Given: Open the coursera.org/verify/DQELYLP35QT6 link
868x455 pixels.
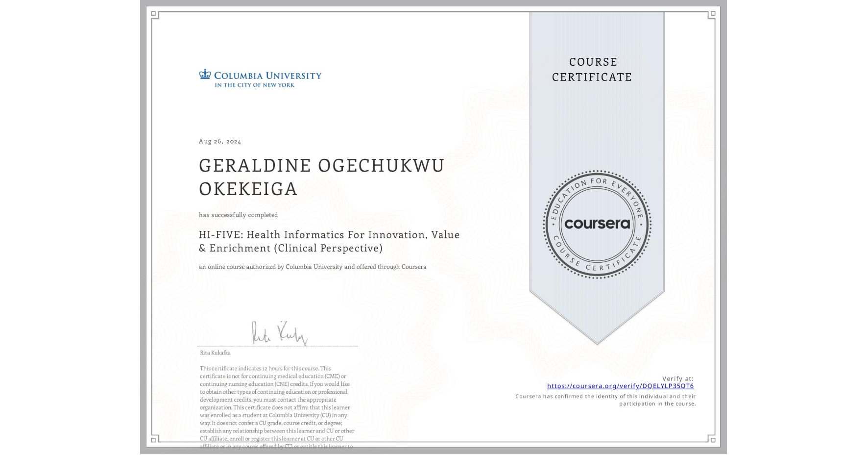Looking at the screenshot, I should pos(620,386).
